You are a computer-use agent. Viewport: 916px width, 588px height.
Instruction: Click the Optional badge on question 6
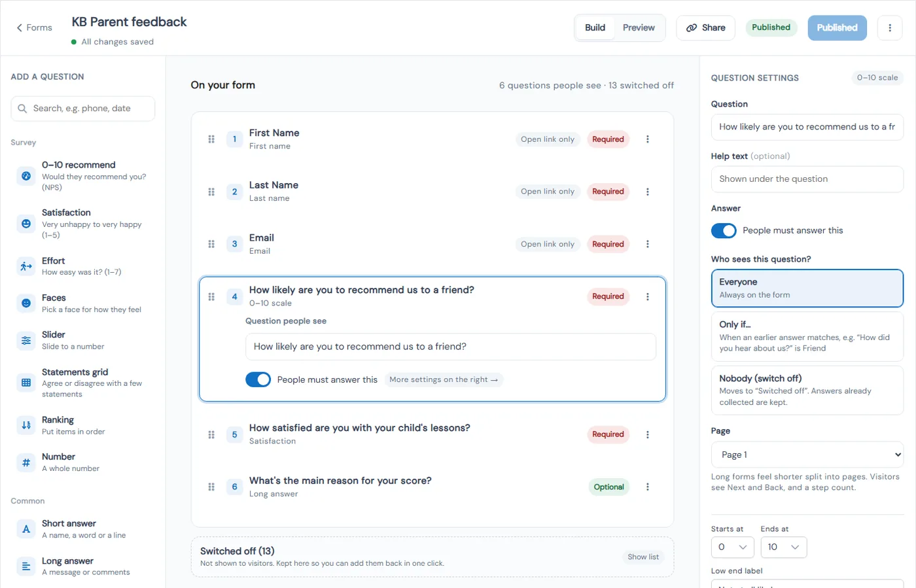(608, 487)
